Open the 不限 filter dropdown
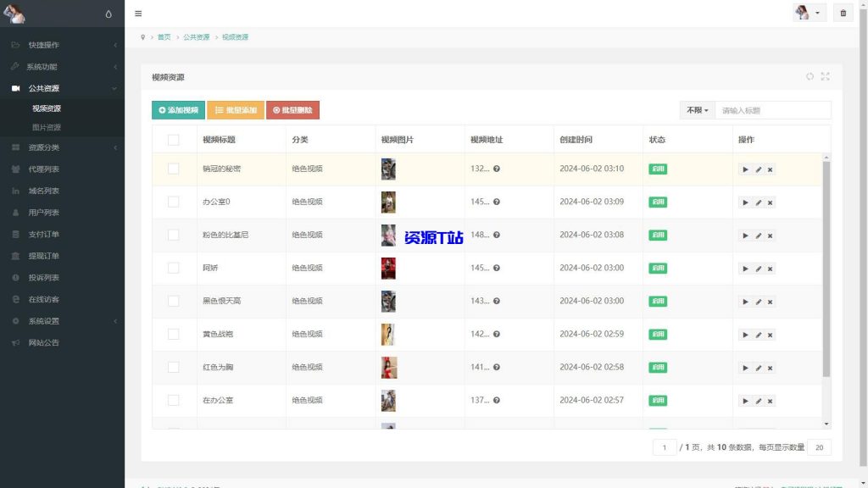Viewport: 868px width, 488px height. [x=697, y=110]
